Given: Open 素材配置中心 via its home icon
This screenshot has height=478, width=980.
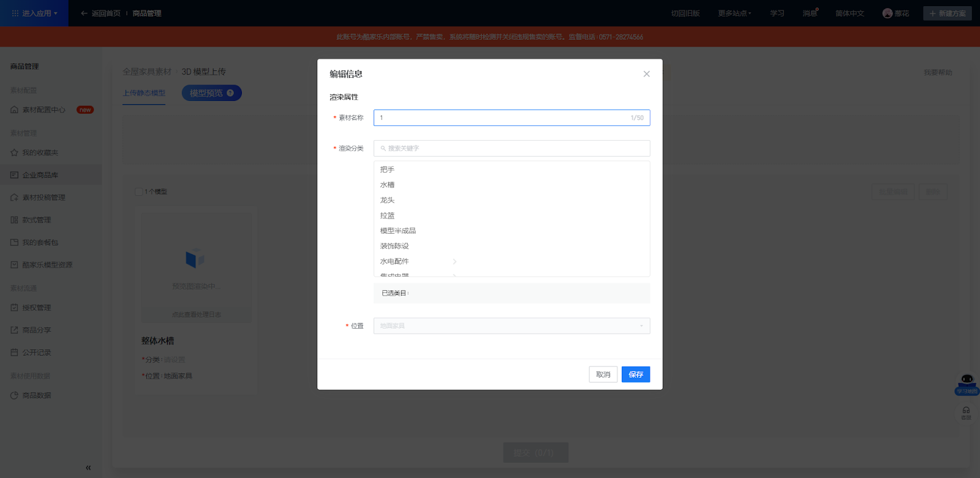Looking at the screenshot, I should (14, 110).
